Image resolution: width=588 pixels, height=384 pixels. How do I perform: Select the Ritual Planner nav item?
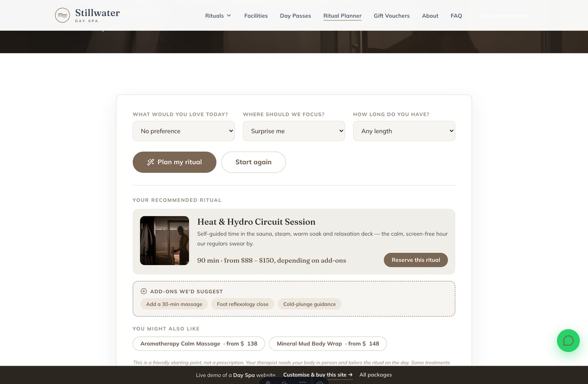342,16
